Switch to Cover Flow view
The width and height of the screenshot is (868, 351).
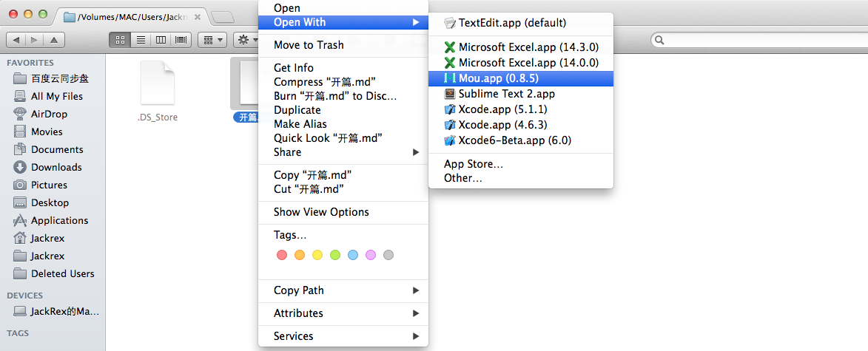pos(181,40)
